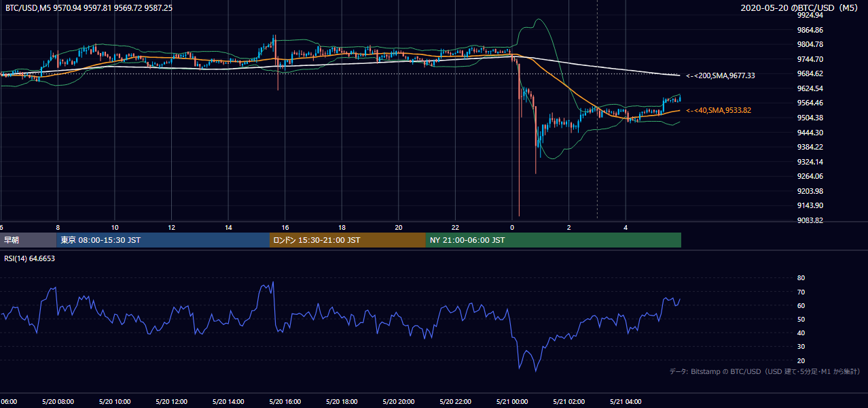Click the ロンドン 15:30-21:00 JST session bar

pyautogui.click(x=348, y=240)
